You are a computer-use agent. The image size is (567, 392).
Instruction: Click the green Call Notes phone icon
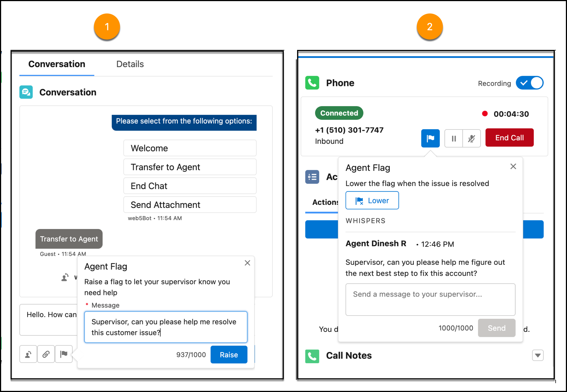pos(312,356)
